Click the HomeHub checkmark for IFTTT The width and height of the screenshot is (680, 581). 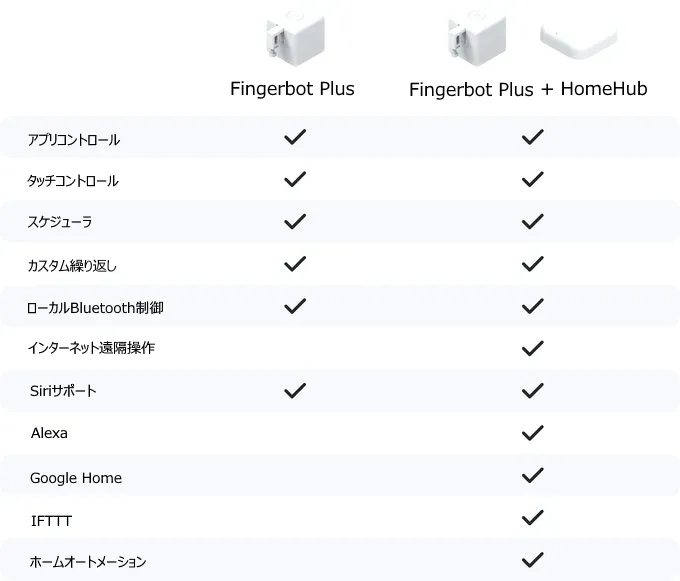(x=533, y=518)
